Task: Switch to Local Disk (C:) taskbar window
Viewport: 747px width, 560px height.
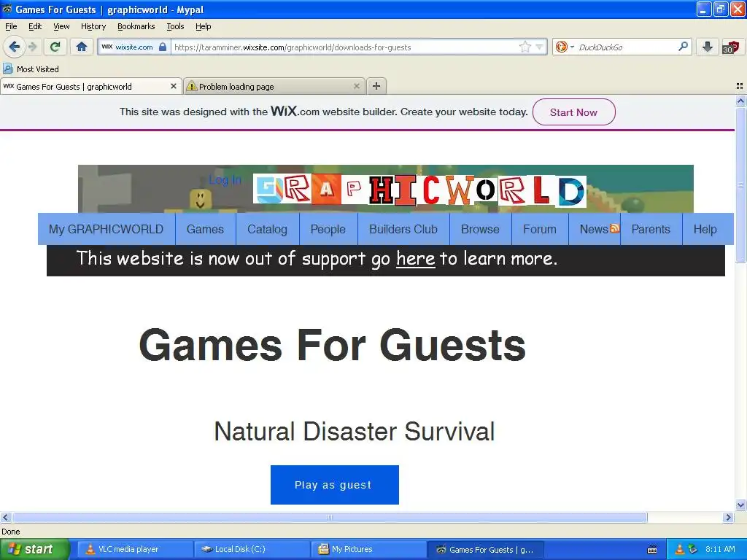Action: (x=252, y=550)
